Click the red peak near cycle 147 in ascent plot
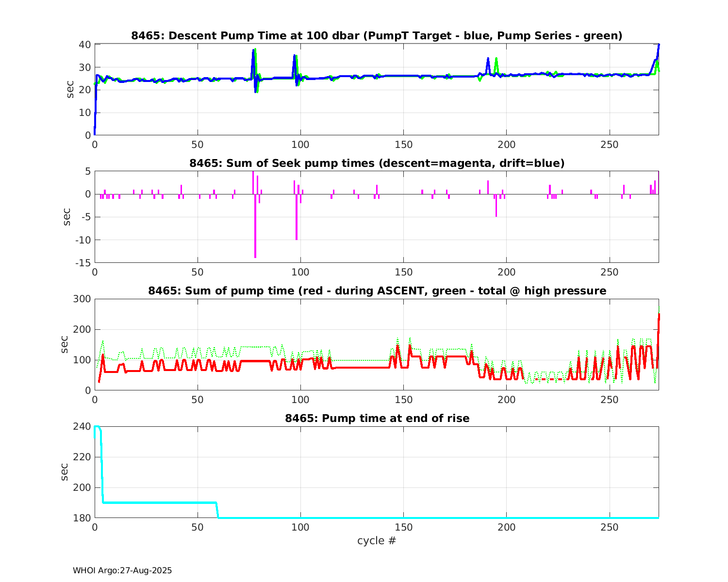The width and height of the screenshot is (728, 582). [397, 346]
